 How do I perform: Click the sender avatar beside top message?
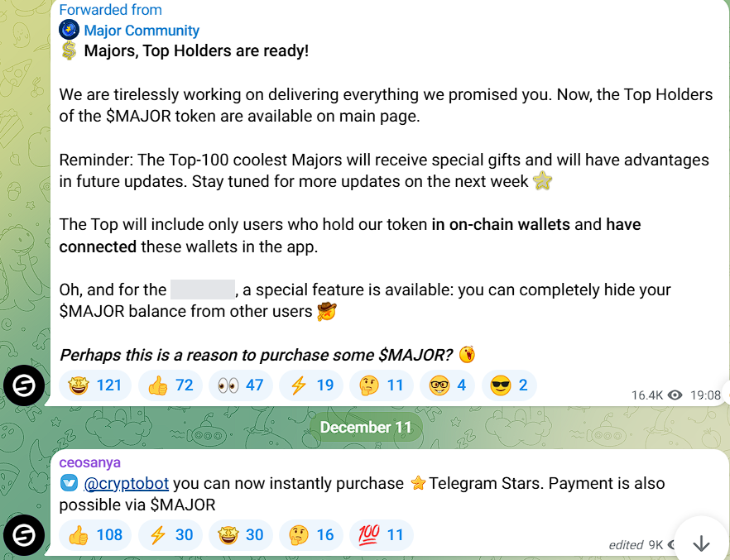click(x=24, y=385)
